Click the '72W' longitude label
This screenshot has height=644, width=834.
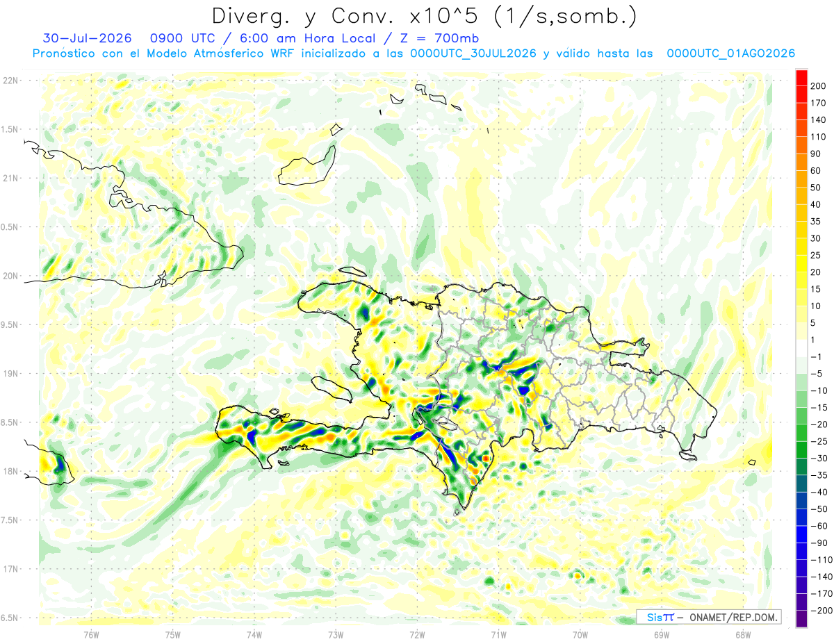[x=417, y=634]
